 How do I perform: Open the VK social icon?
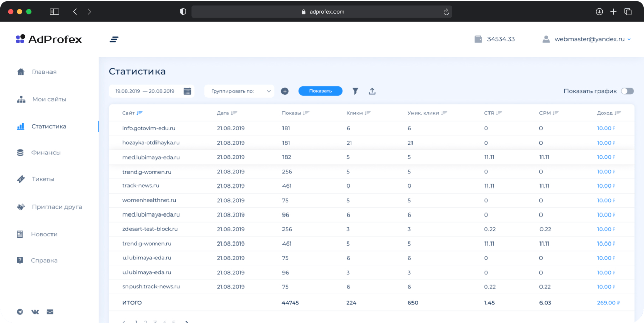(35, 312)
